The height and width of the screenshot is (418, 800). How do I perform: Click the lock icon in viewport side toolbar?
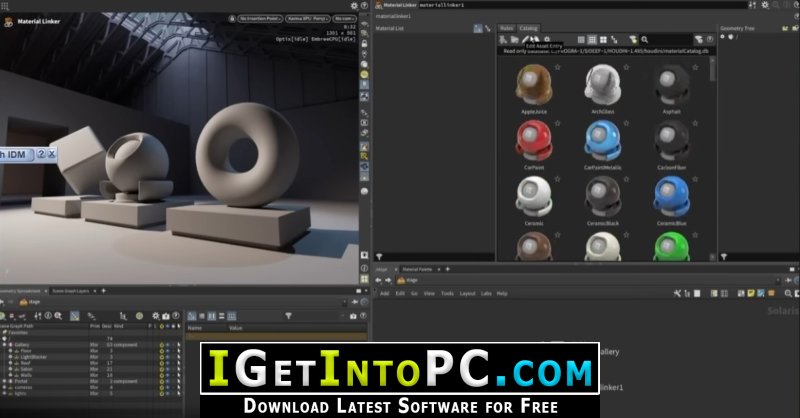364,43
